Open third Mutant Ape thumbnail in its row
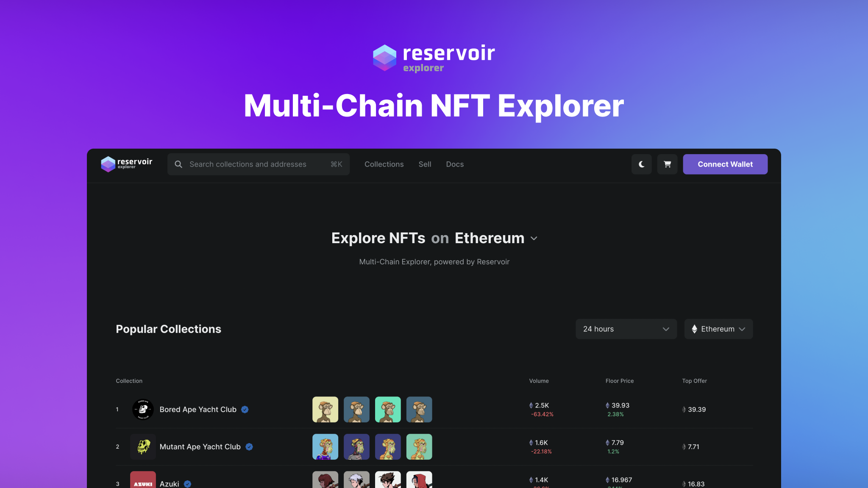Viewport: 868px width, 488px height. (x=388, y=447)
